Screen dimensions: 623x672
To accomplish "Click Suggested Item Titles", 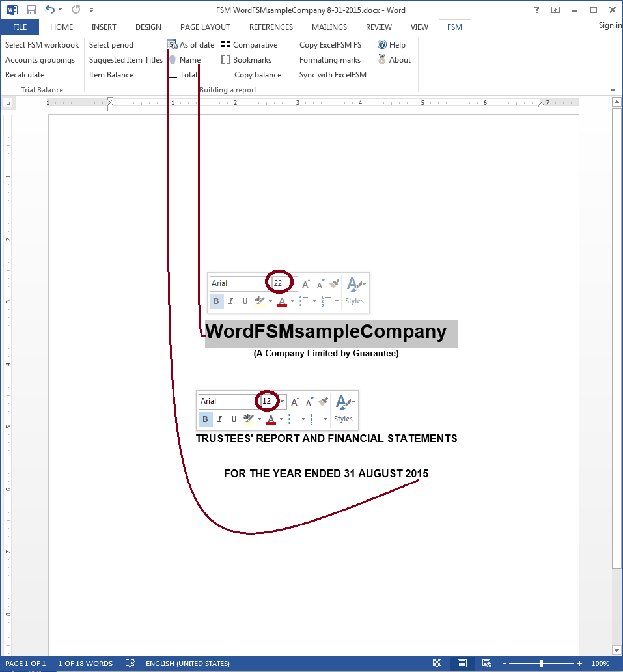I will pyautogui.click(x=126, y=59).
